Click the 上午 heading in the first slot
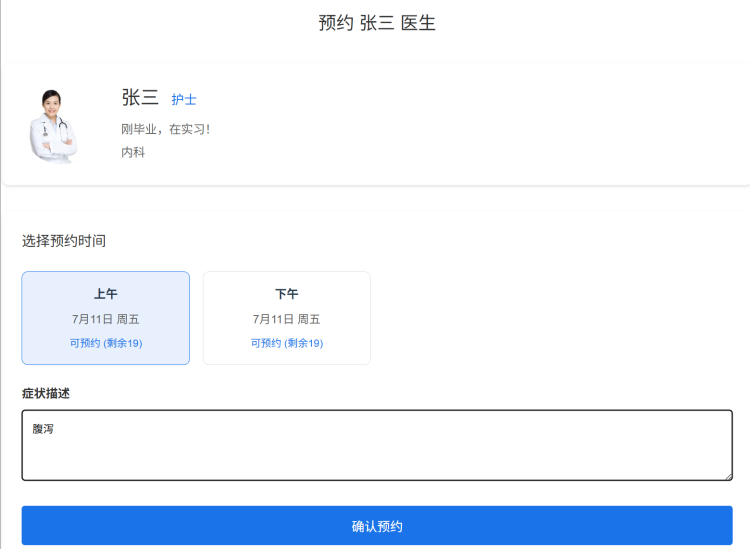The image size is (750, 549). 106,294
